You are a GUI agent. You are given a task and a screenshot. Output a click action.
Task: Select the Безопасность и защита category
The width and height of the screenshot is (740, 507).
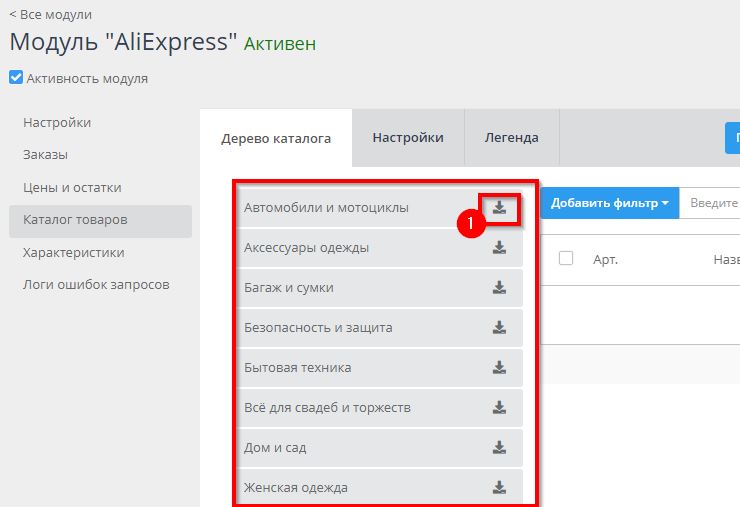(x=380, y=328)
